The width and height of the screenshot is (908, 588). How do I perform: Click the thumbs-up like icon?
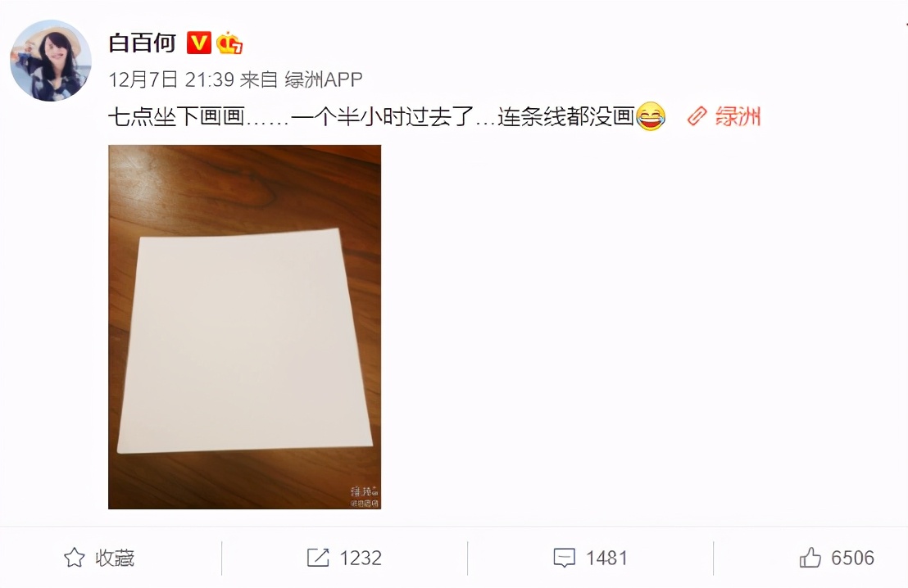point(810,558)
